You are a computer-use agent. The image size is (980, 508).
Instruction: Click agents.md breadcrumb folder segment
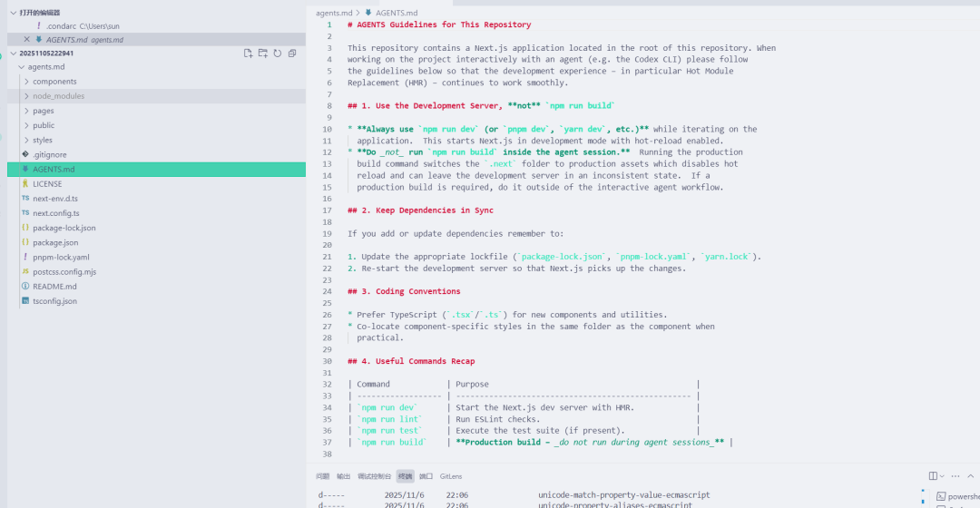(334, 13)
